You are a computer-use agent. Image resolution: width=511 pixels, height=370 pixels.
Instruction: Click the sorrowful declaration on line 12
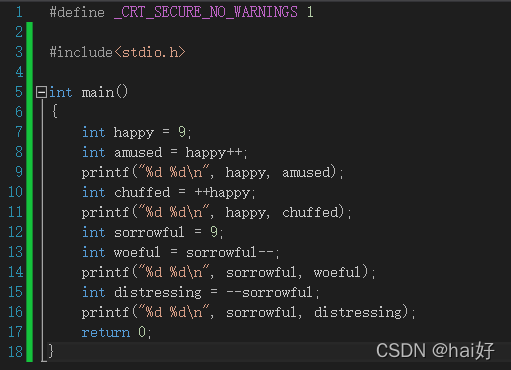[x=149, y=232]
